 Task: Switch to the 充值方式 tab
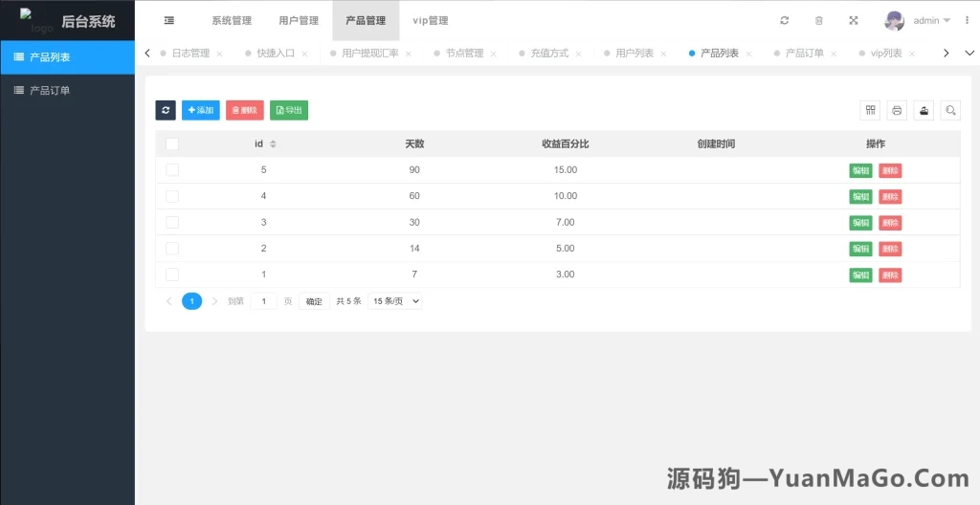pos(549,54)
